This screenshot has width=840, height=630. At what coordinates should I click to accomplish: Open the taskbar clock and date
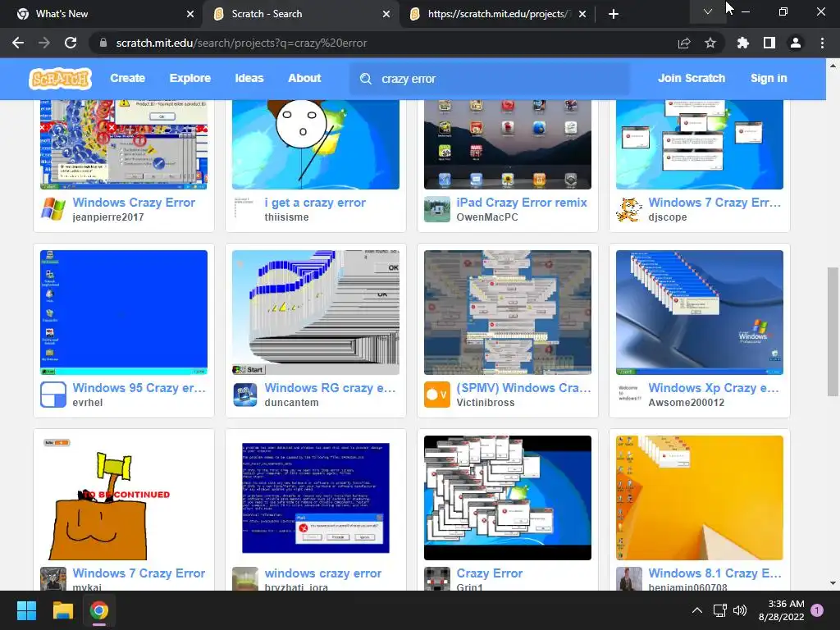pos(782,610)
